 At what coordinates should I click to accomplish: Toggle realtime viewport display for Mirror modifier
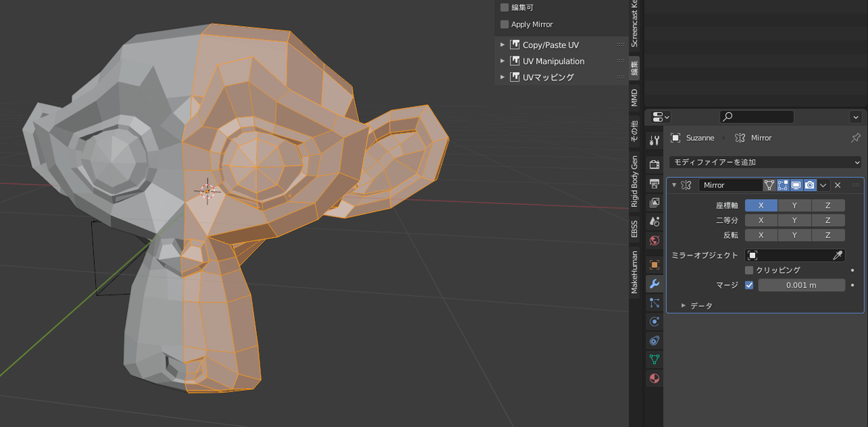click(796, 185)
